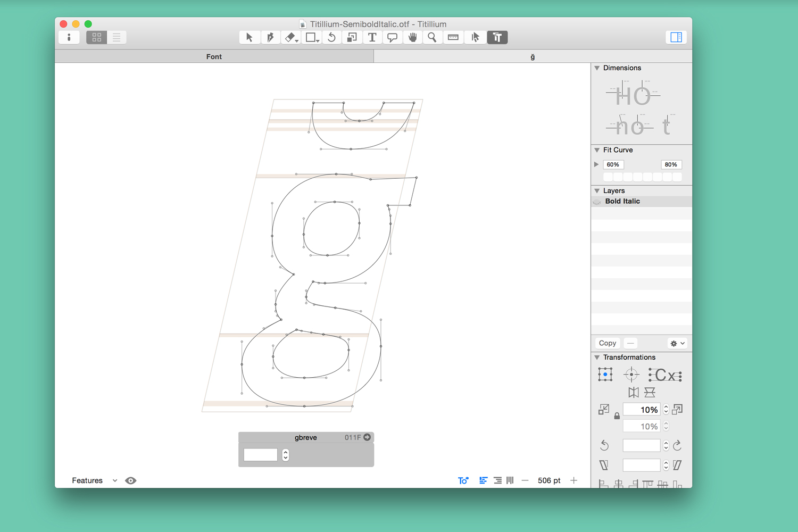The image size is (798, 532).
Task: Switch to the Font tab
Action: click(x=214, y=56)
